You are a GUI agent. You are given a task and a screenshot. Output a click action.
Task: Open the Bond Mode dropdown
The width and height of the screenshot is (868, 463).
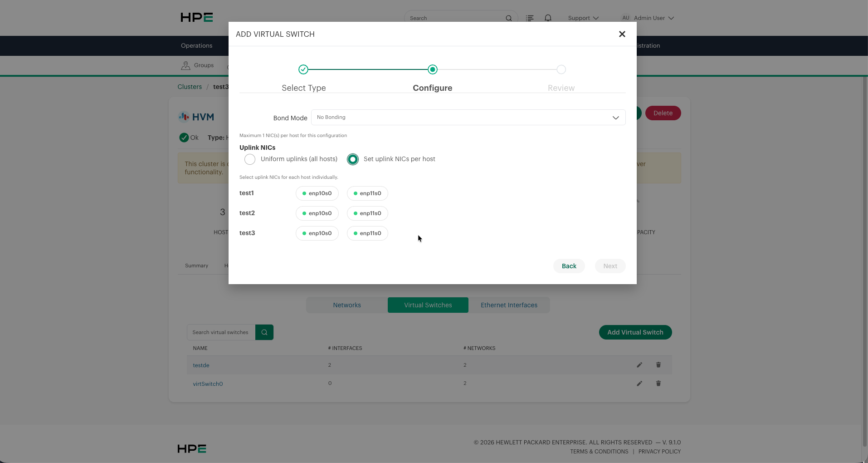coord(468,118)
